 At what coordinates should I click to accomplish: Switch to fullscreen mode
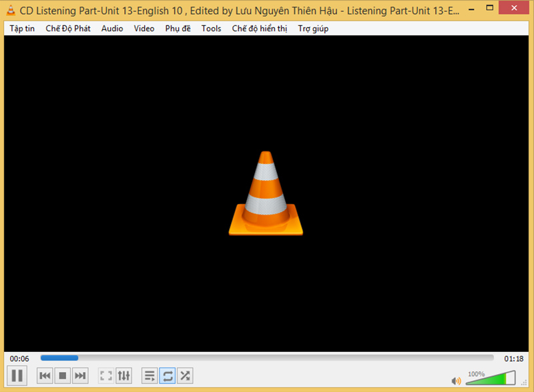click(x=105, y=375)
